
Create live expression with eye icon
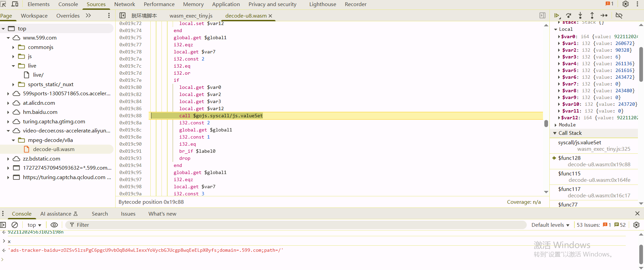54,225
